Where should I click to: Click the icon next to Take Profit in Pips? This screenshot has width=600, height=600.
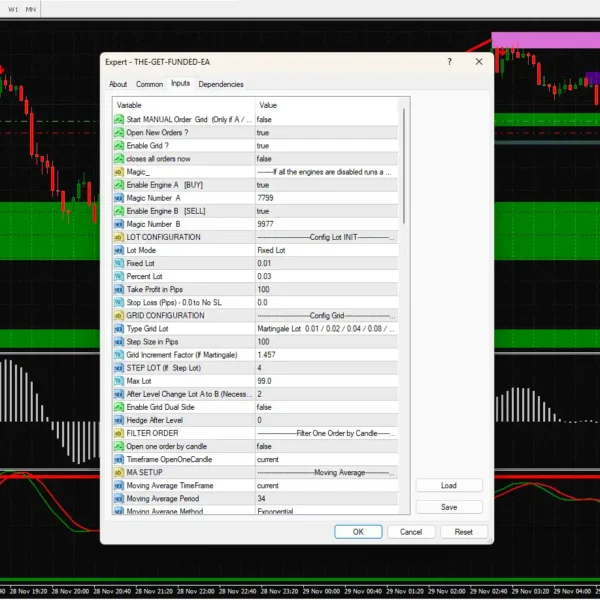119,289
